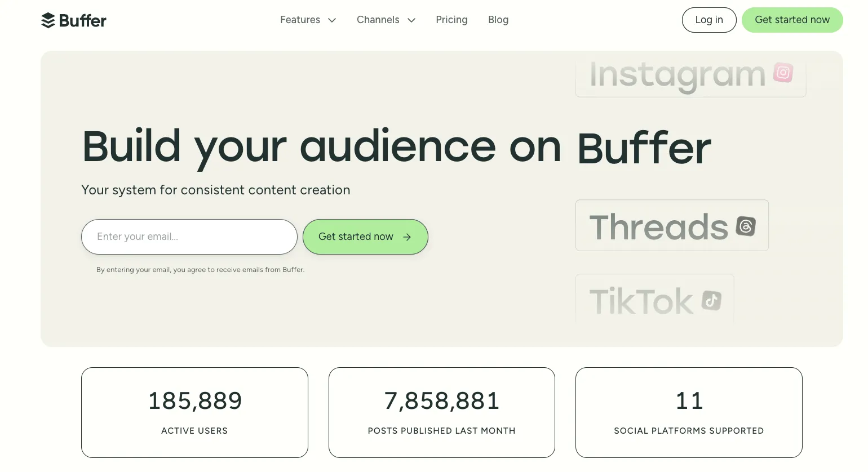Expand the Features dropdown
Image resolution: width=868 pixels, height=472 pixels.
[308, 20]
